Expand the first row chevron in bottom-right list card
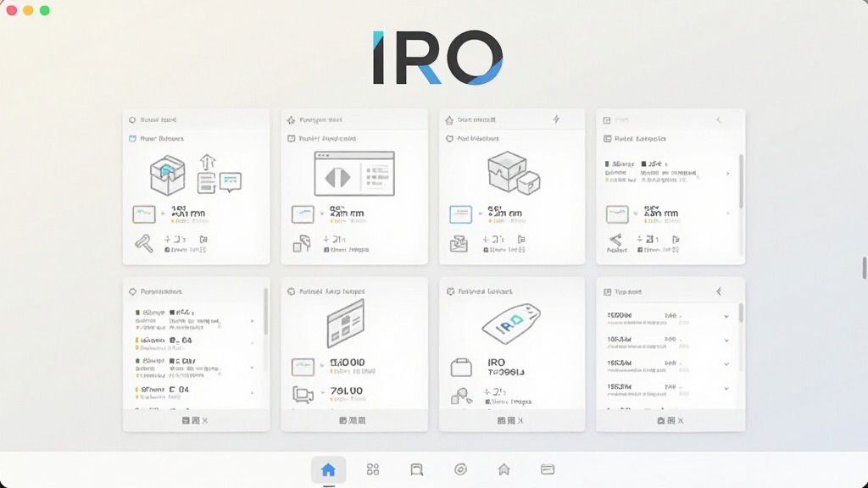 pos(726,317)
